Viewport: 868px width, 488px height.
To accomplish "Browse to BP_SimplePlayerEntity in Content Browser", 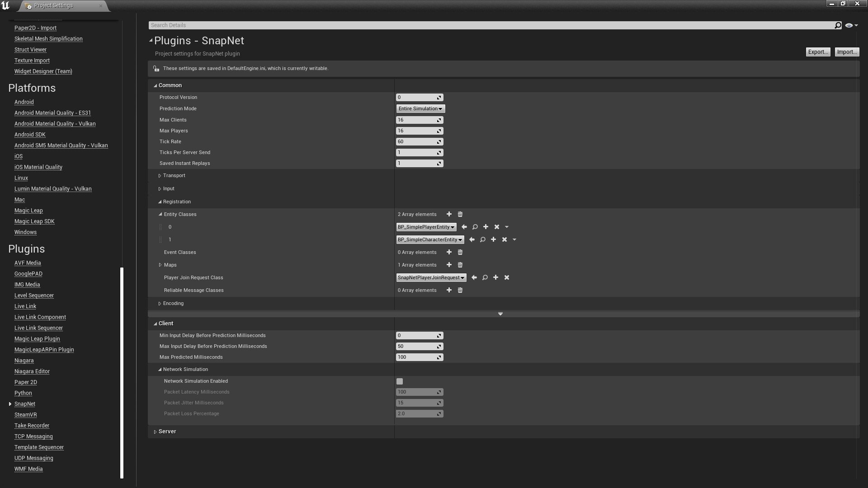I will tap(475, 227).
